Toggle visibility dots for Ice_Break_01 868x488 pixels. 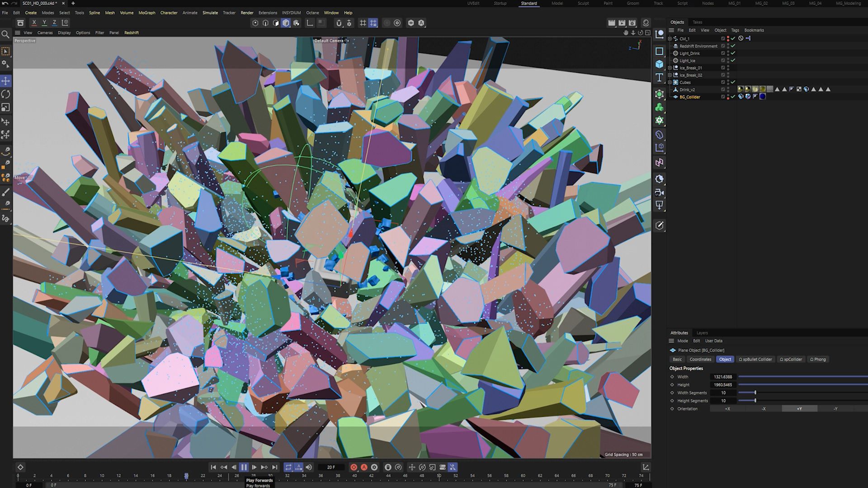[728, 68]
